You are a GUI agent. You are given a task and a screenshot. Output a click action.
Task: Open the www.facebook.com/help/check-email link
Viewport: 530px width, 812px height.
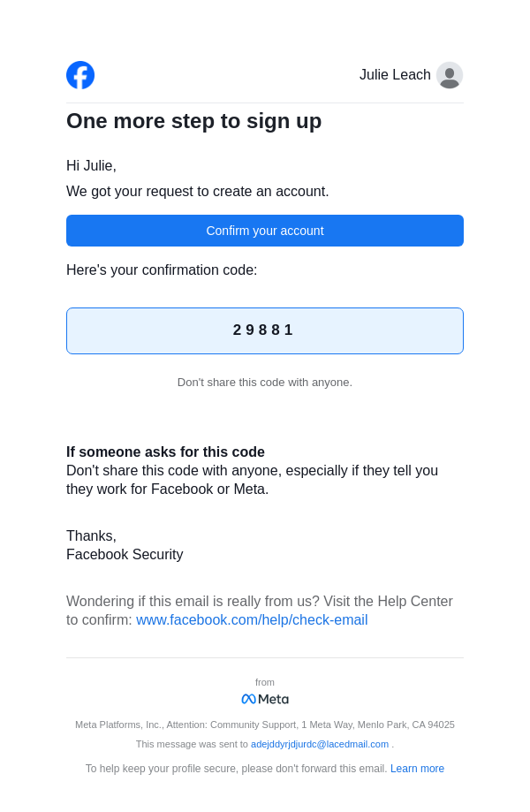[x=252, y=620]
